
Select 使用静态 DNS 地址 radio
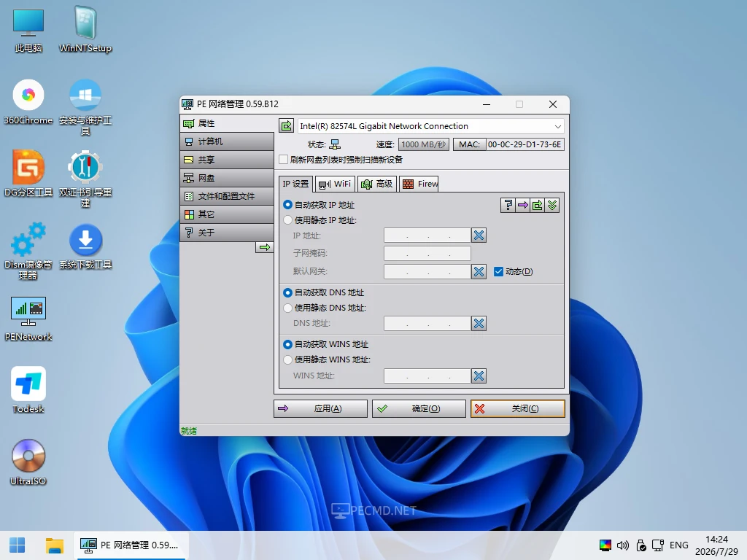(x=287, y=308)
